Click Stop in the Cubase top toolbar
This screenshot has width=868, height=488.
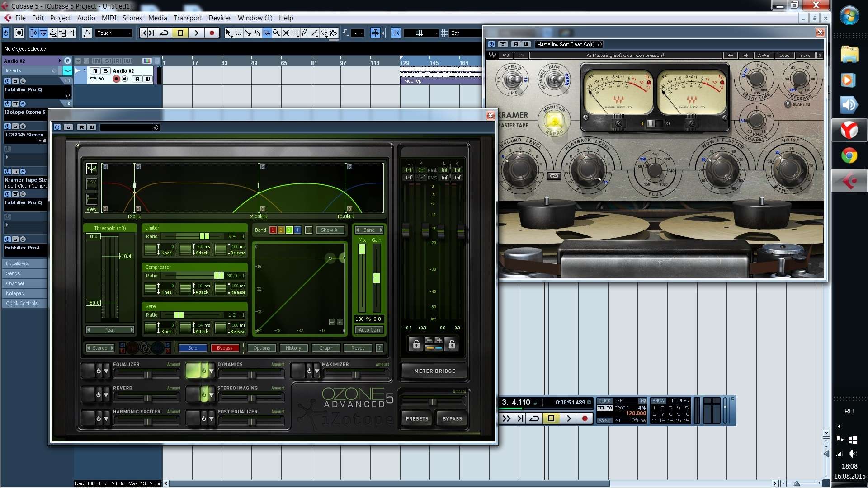click(x=180, y=33)
